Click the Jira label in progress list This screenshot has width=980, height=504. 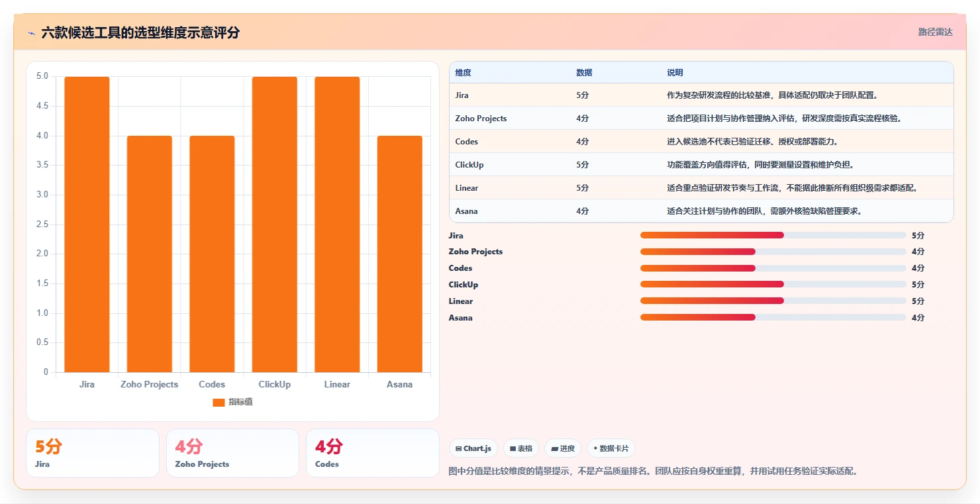(456, 236)
